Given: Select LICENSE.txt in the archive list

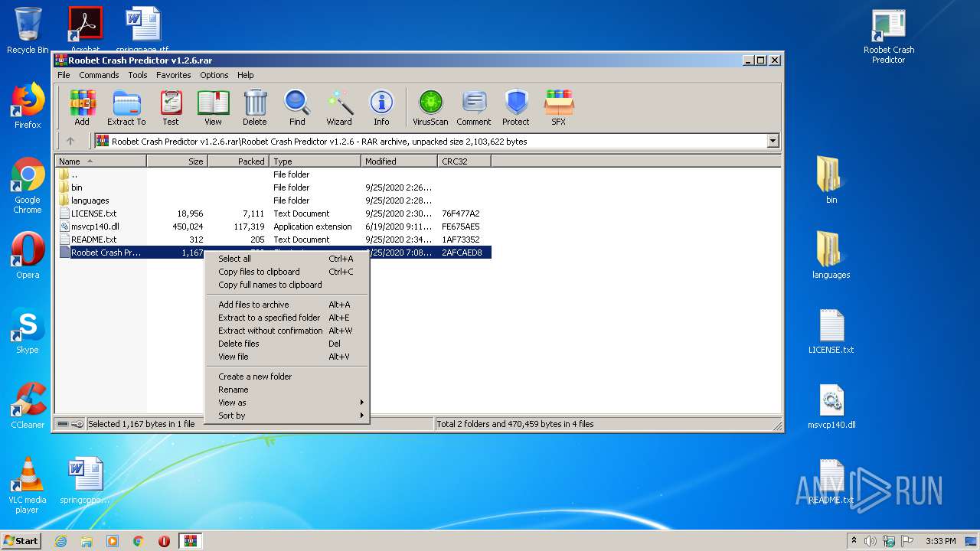Looking at the screenshot, I should (93, 214).
